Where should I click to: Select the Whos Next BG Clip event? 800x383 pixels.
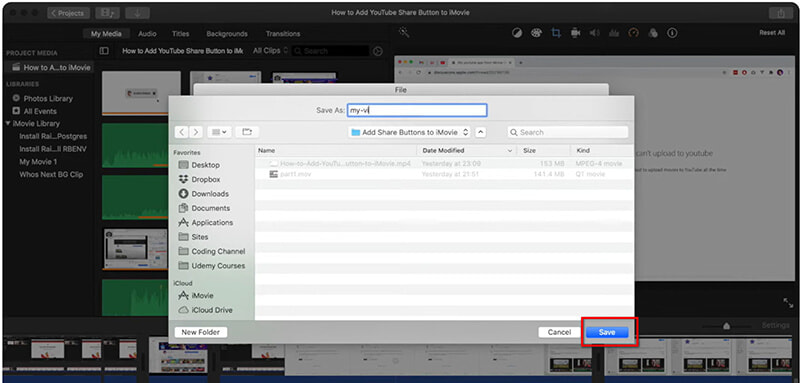coord(51,174)
